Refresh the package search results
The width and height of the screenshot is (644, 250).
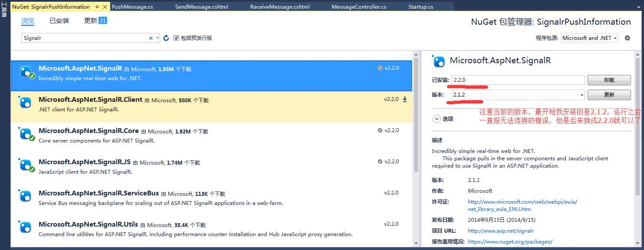166,38
